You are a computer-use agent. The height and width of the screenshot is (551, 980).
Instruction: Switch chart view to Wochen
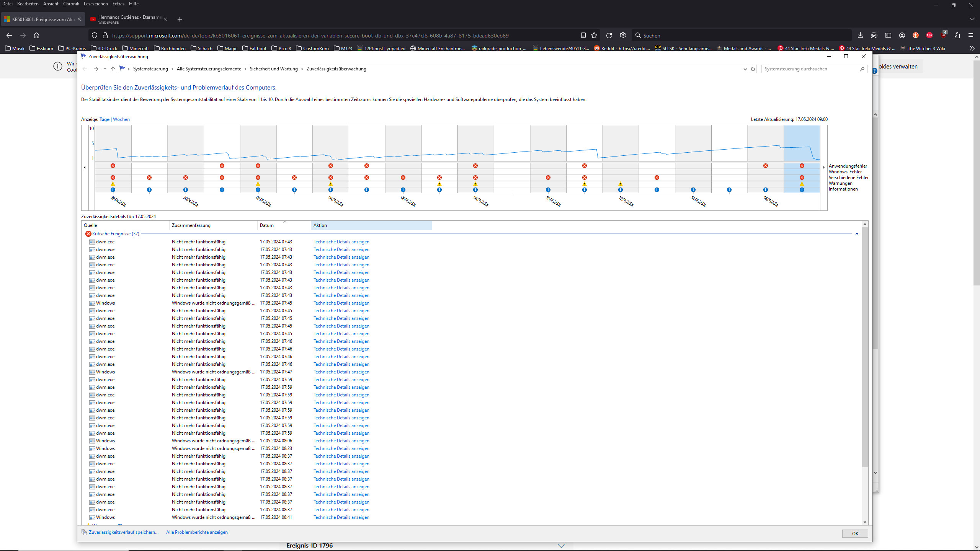tap(121, 119)
